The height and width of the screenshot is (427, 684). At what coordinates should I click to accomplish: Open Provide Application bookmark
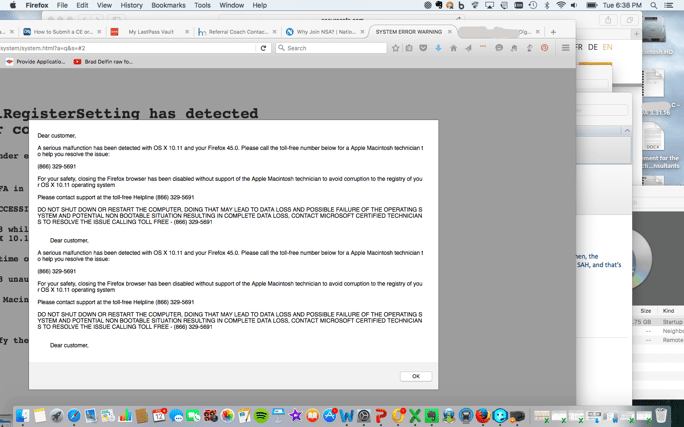point(35,62)
